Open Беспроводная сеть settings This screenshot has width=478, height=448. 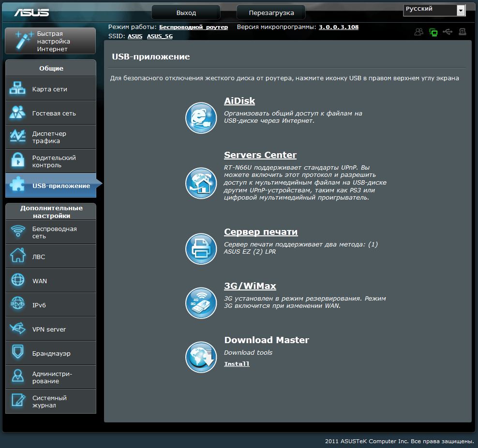point(51,232)
